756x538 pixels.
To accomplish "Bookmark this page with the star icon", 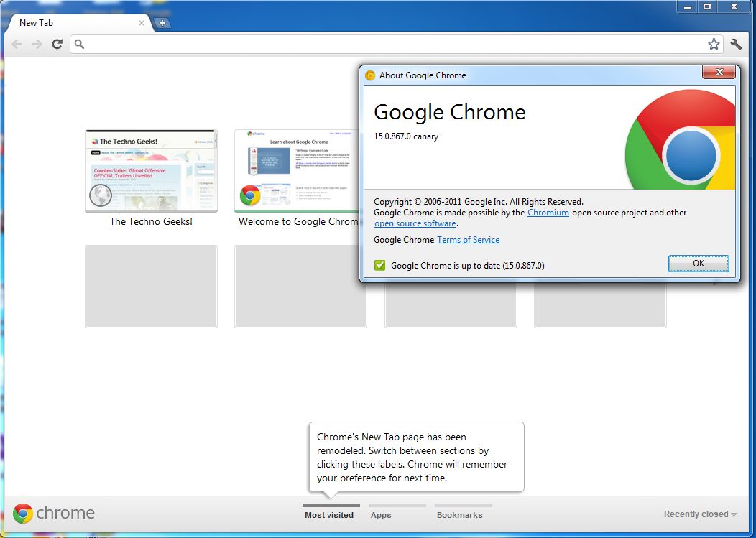I will click(714, 44).
